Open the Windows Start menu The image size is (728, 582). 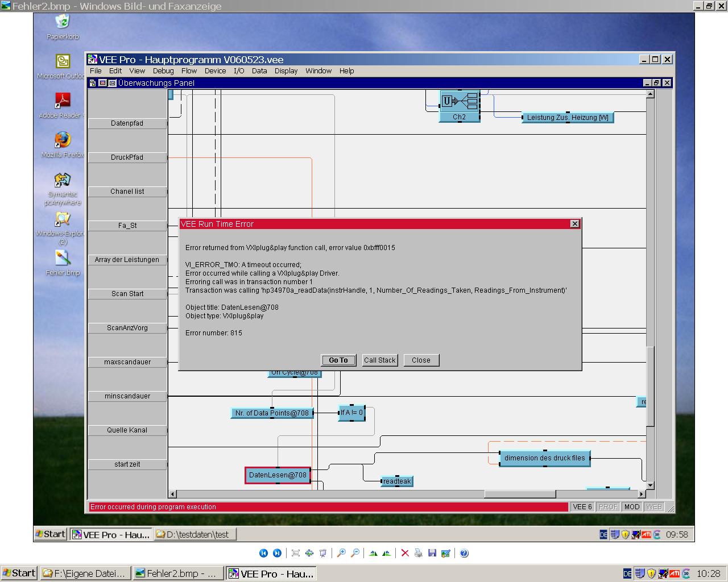click(19, 573)
